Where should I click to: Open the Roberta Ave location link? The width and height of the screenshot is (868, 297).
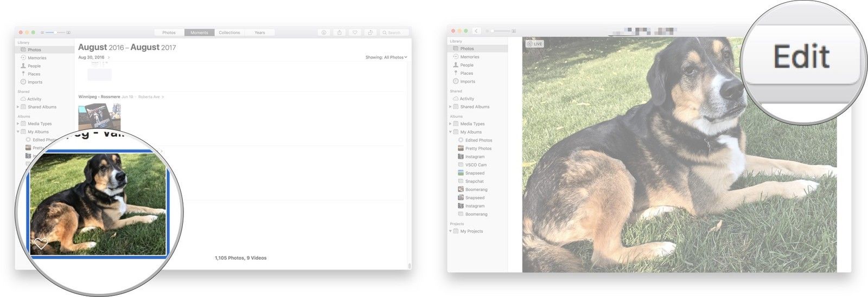(x=149, y=97)
